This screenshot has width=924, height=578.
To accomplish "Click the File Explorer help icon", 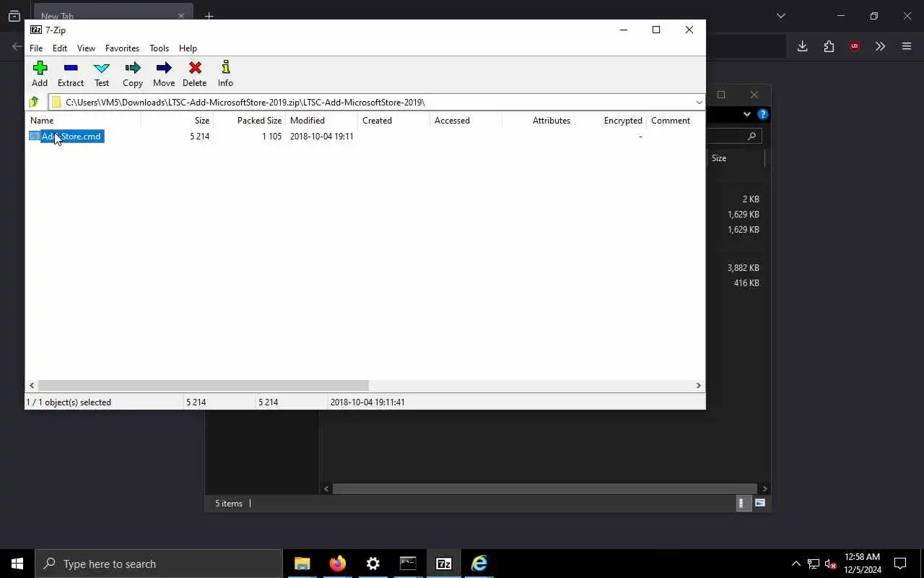I will click(763, 114).
